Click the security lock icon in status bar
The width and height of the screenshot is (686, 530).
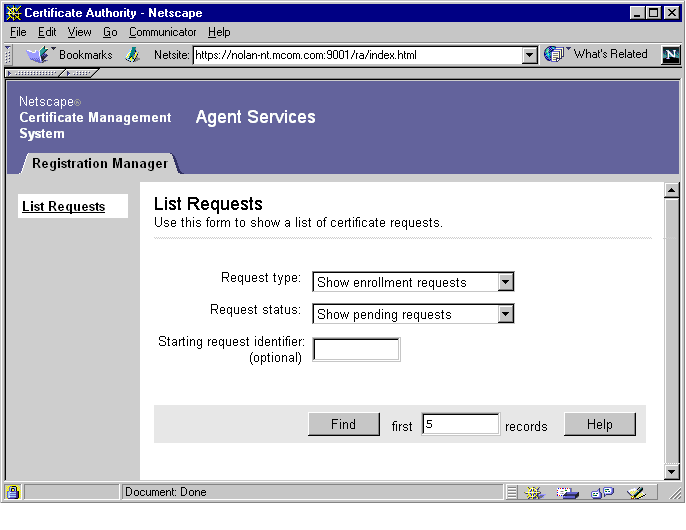click(13, 492)
